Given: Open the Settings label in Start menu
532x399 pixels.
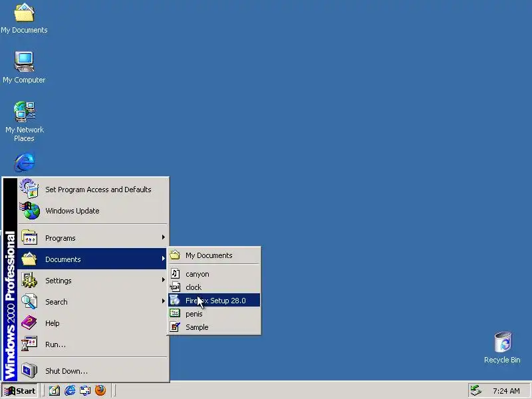Looking at the screenshot, I should (x=59, y=281).
